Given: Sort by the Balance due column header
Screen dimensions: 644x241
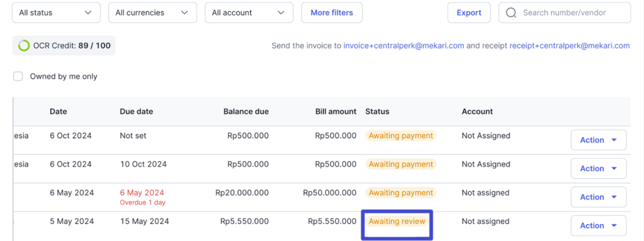Looking at the screenshot, I should pos(246,112).
